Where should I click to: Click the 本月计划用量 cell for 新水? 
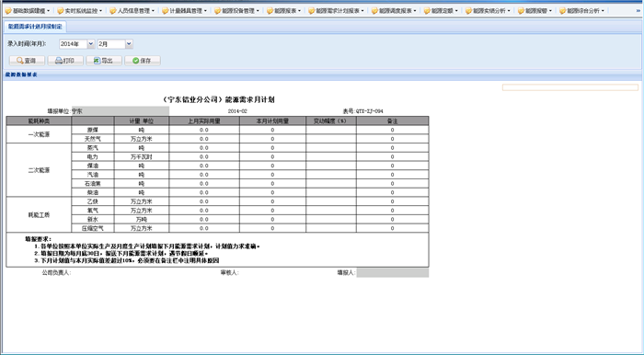(x=272, y=219)
